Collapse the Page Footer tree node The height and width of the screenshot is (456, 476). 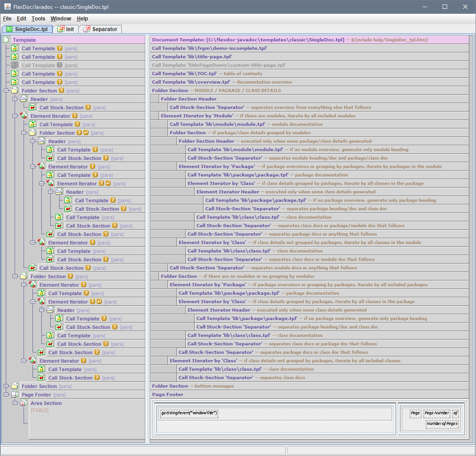pyautogui.click(x=6, y=395)
